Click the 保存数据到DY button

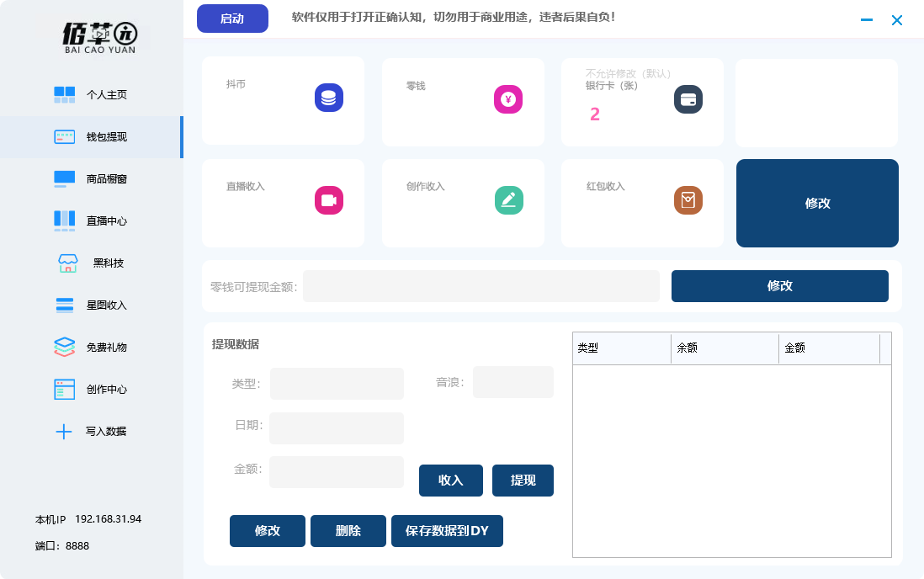pos(447,531)
